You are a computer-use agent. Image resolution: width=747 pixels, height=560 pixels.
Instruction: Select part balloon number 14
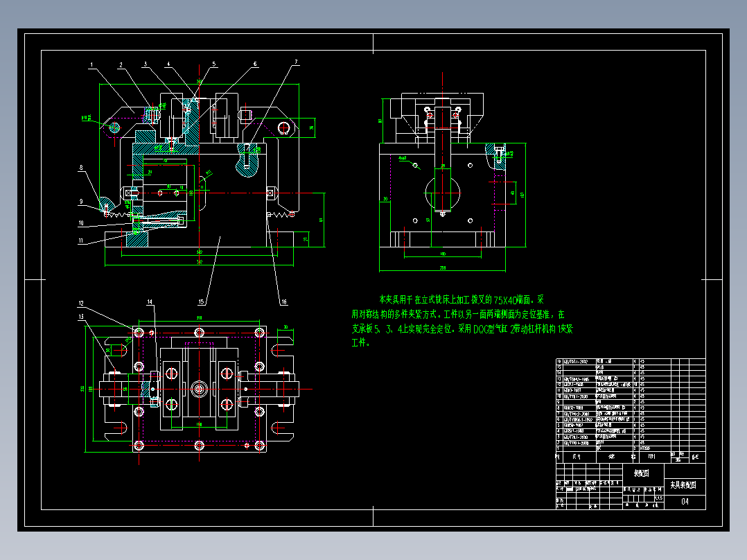tap(150, 301)
